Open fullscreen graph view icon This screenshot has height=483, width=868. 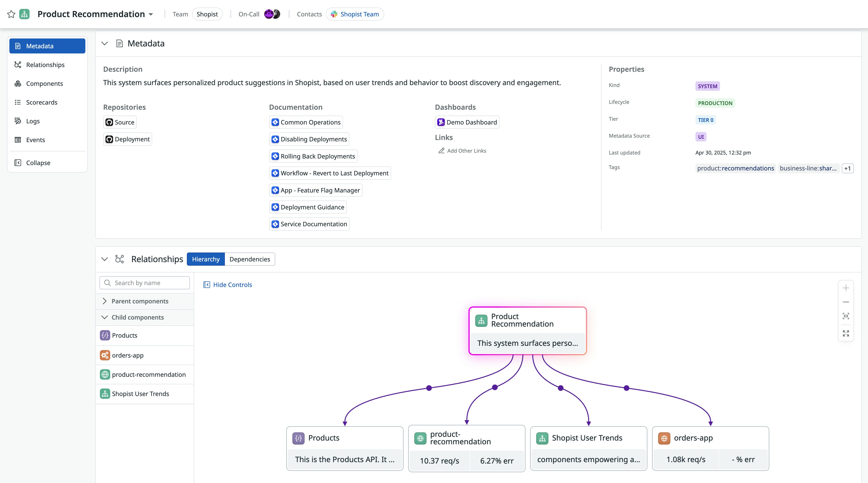click(x=846, y=333)
